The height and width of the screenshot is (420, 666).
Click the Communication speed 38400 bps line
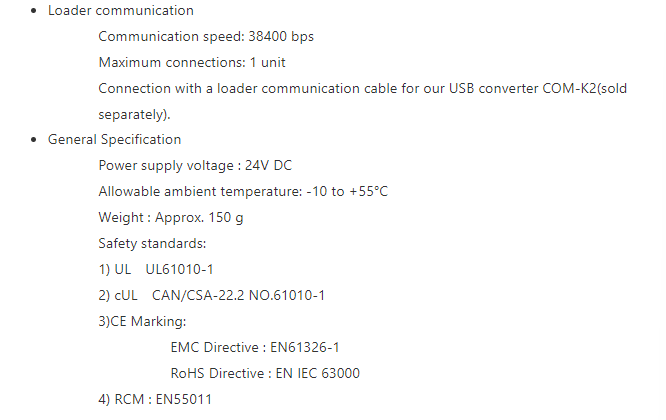[x=206, y=37]
